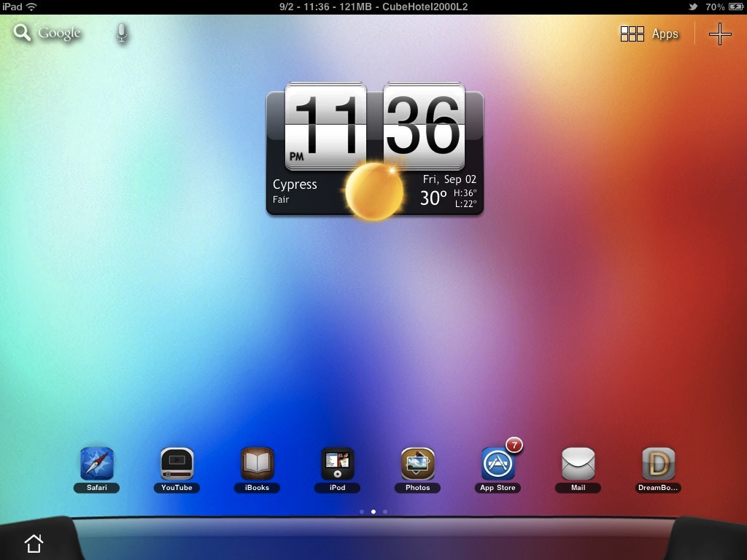Tap the clock hour flip card
The width and height of the screenshot is (747, 560).
326,126
